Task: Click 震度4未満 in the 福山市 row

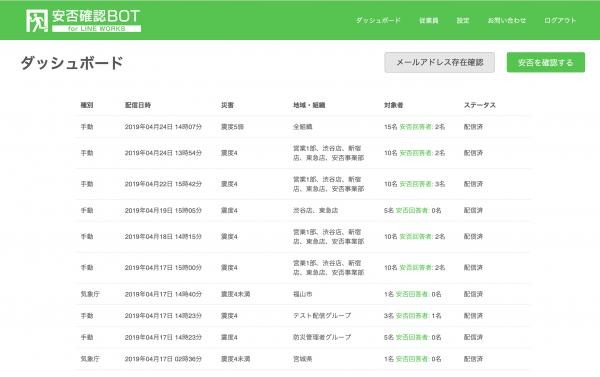Action: (x=235, y=294)
